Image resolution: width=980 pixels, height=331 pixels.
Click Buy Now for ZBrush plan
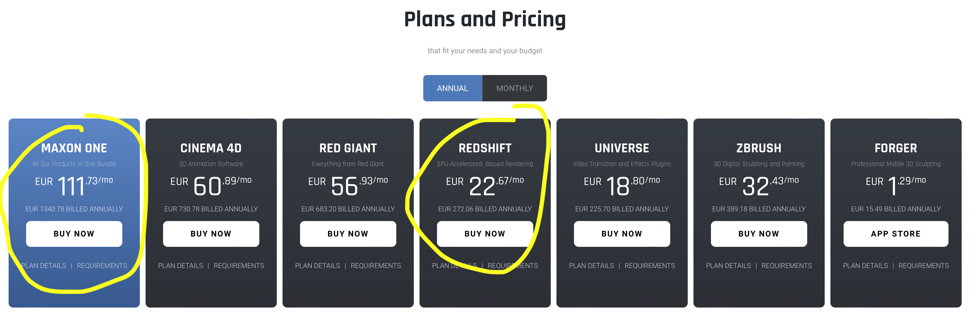pos(758,234)
